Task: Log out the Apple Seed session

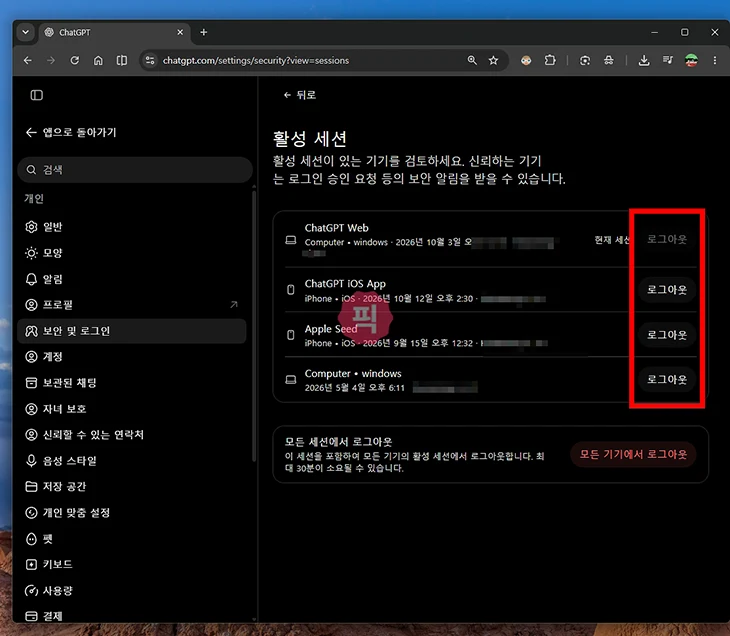Action: tap(667, 335)
